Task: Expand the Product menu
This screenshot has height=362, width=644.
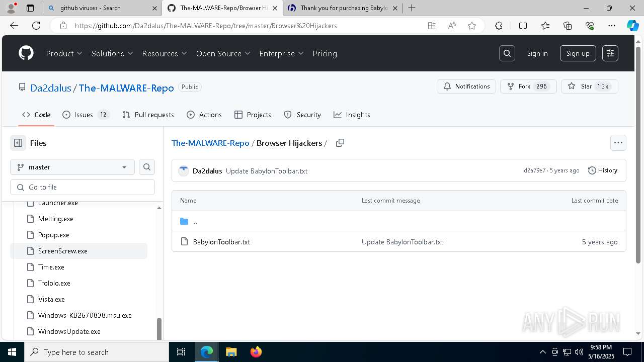Action: 64,53
